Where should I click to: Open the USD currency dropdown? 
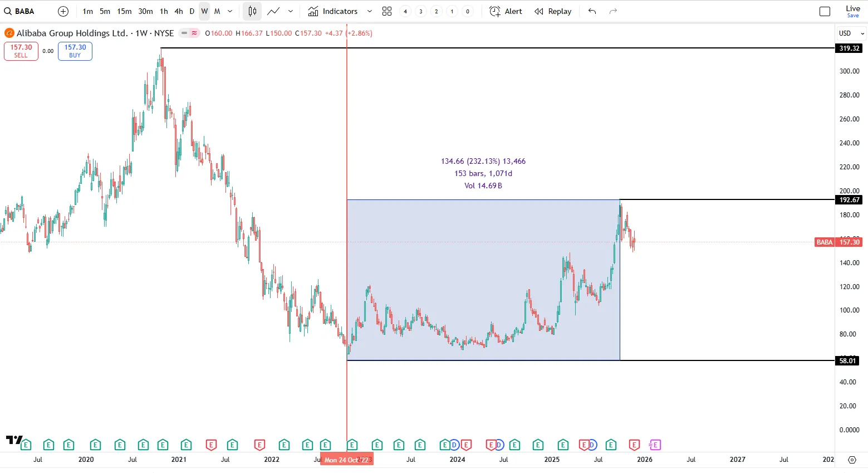(x=851, y=33)
